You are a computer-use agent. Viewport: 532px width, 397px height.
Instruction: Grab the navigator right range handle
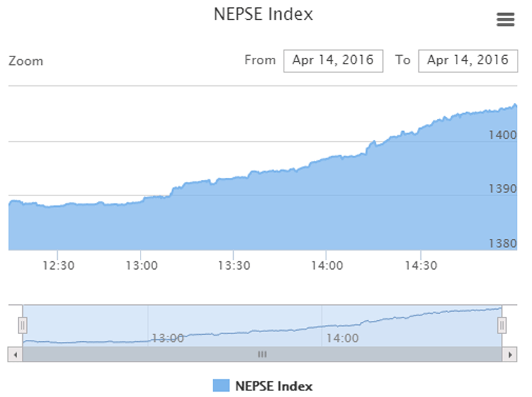[x=502, y=326]
